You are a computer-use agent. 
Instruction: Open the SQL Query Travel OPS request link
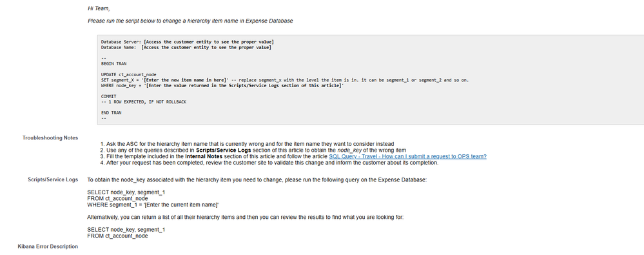click(407, 156)
